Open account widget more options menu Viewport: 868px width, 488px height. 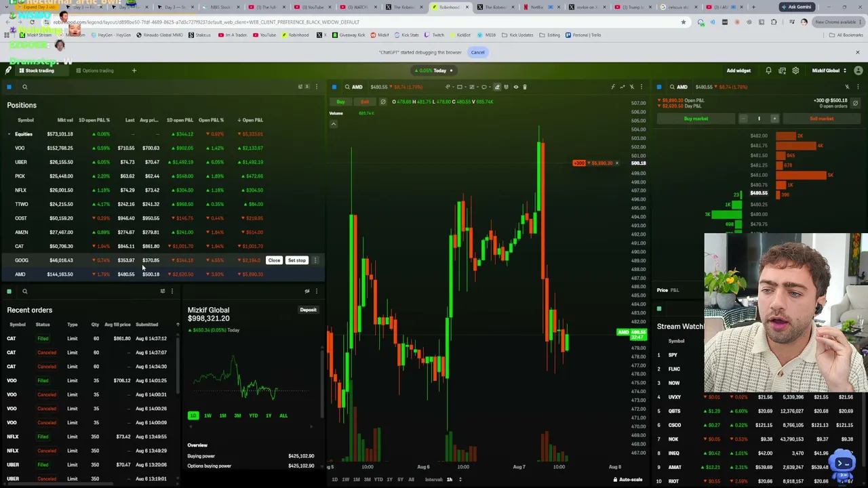316,291
